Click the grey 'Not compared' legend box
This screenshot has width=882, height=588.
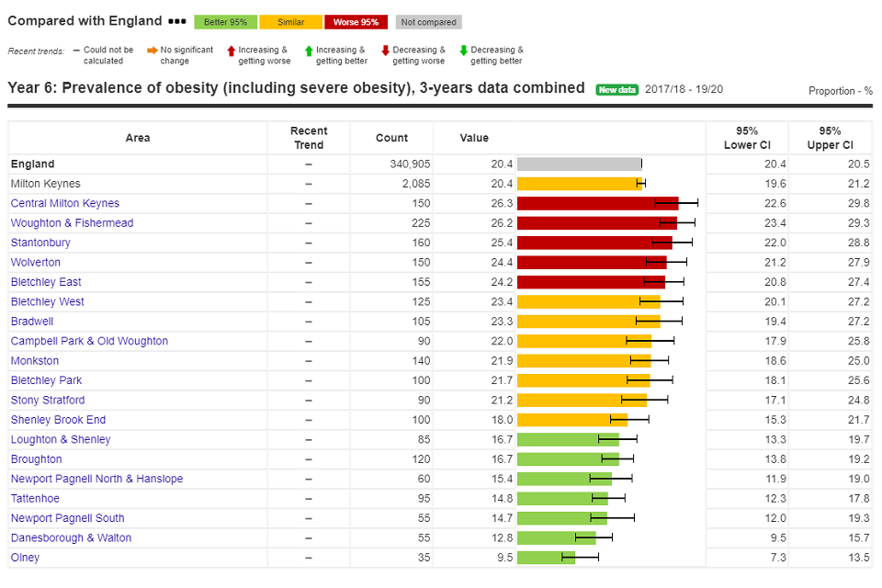(x=428, y=22)
